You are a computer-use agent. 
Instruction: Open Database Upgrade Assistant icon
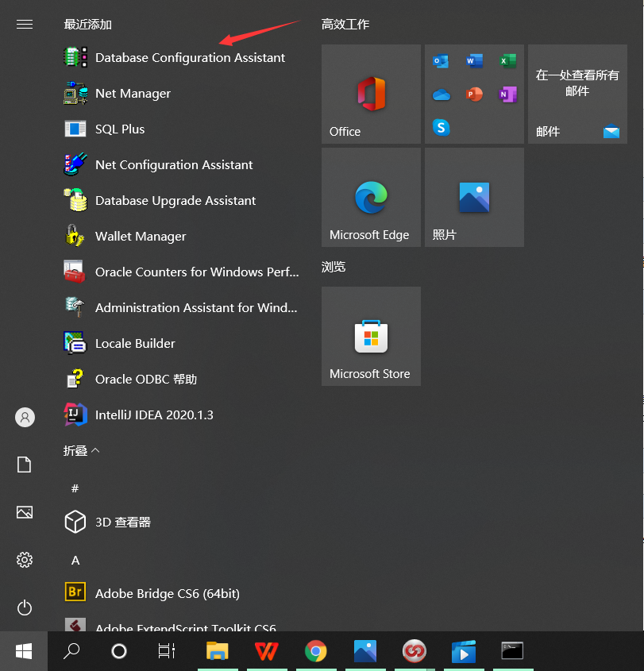(75, 200)
